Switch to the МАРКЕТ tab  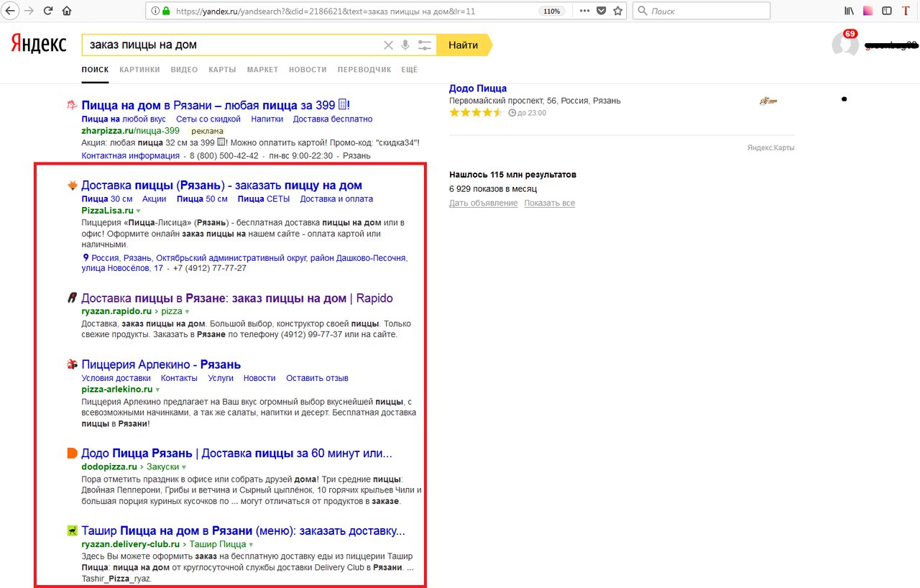pos(262,70)
